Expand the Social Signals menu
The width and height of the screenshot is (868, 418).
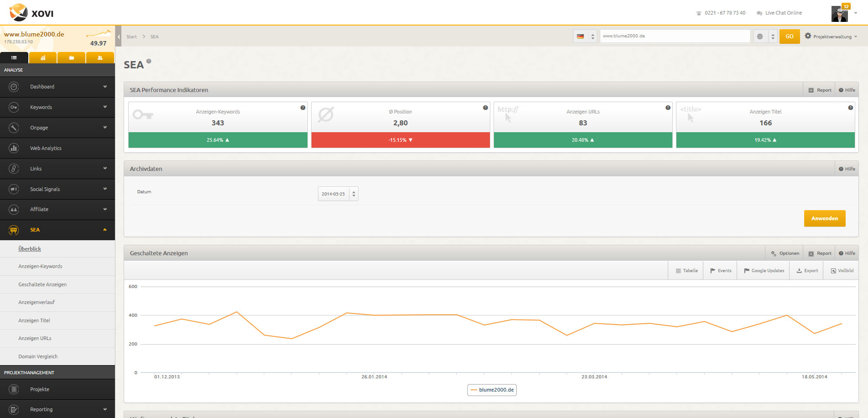(105, 189)
